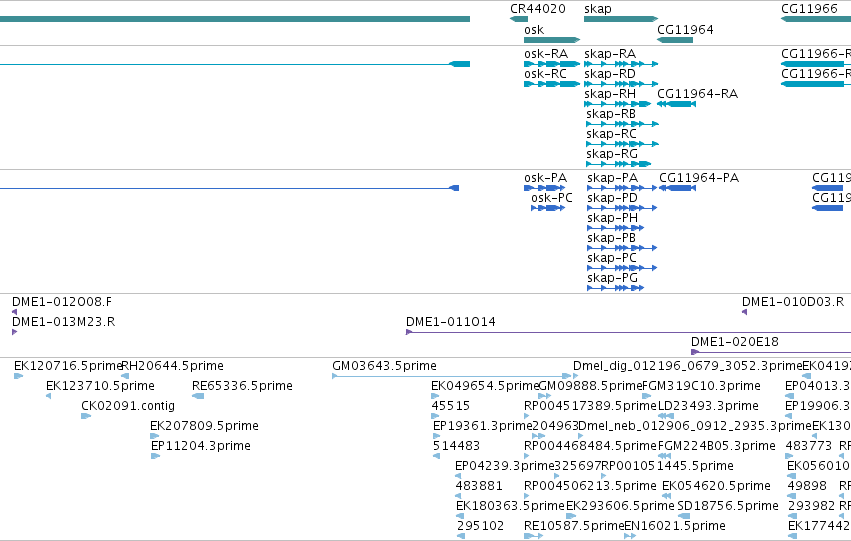851x541 pixels.
Task: Select the DME1-020E18 clone label
Action: [x=734, y=342]
